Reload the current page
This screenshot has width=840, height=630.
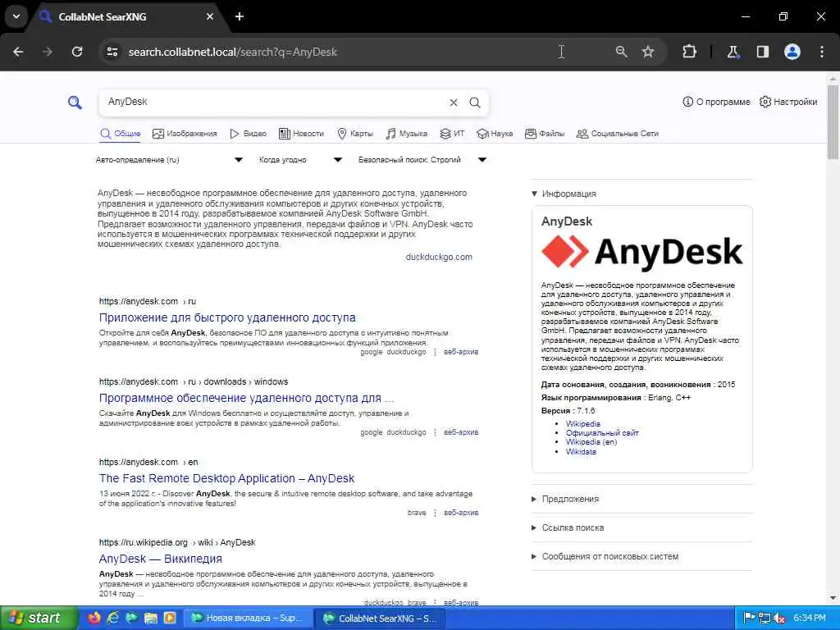pyautogui.click(x=77, y=52)
